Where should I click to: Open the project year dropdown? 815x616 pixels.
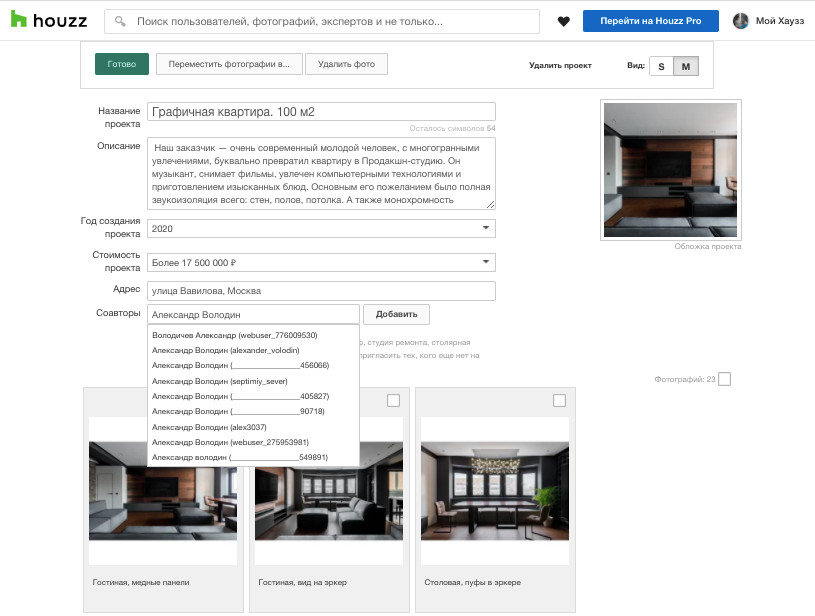pyautogui.click(x=321, y=229)
